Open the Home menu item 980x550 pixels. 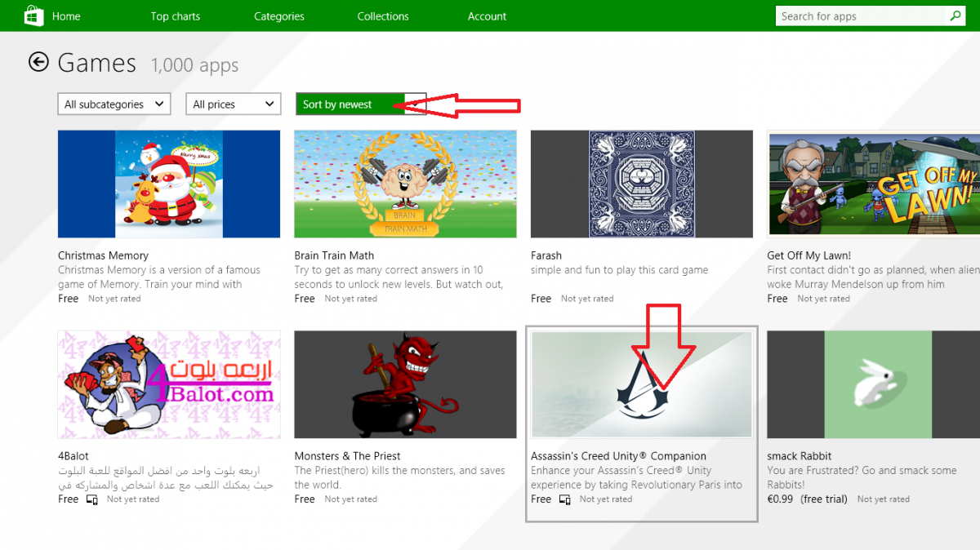[x=66, y=16]
